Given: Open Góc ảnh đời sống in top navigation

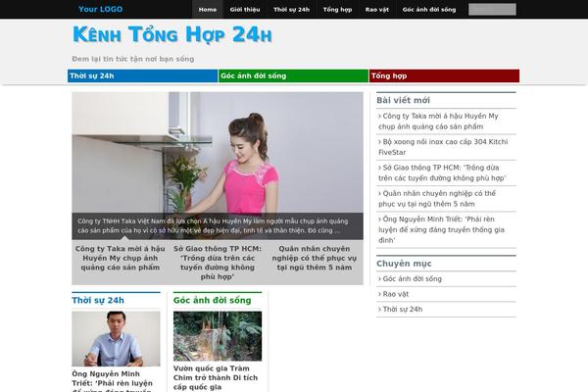Looking at the screenshot, I should pyautogui.click(x=429, y=10).
